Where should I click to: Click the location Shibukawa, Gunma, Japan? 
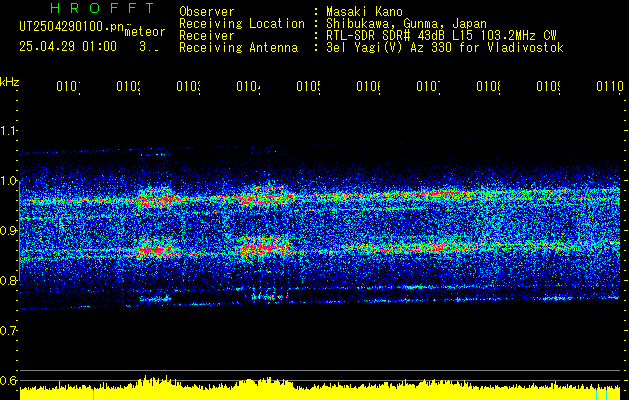coord(406,24)
